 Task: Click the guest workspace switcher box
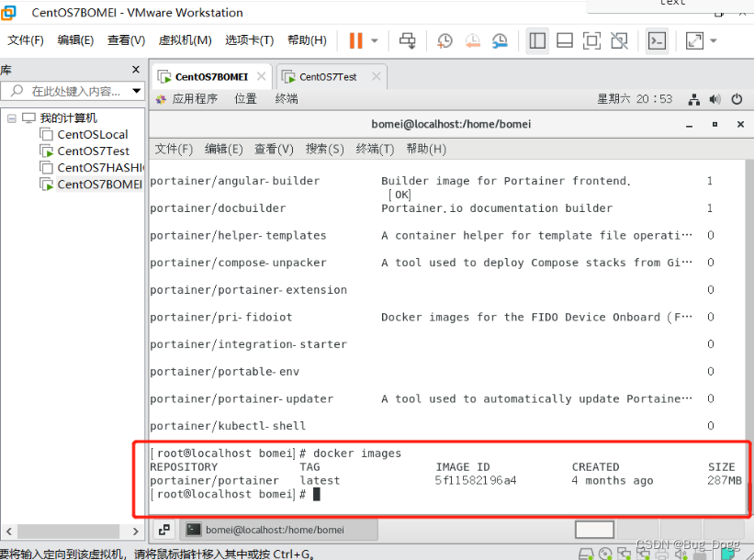coord(594,530)
